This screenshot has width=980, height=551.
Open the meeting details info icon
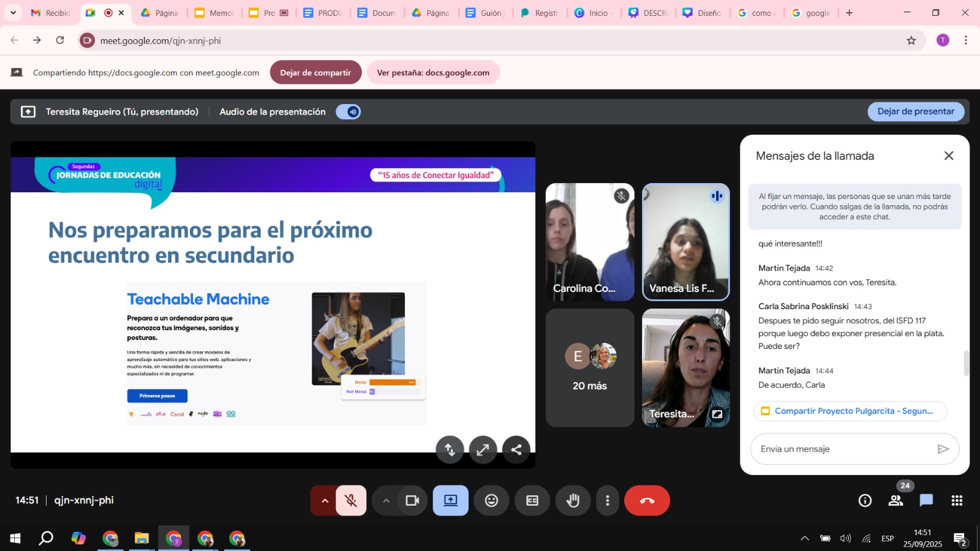point(865,501)
